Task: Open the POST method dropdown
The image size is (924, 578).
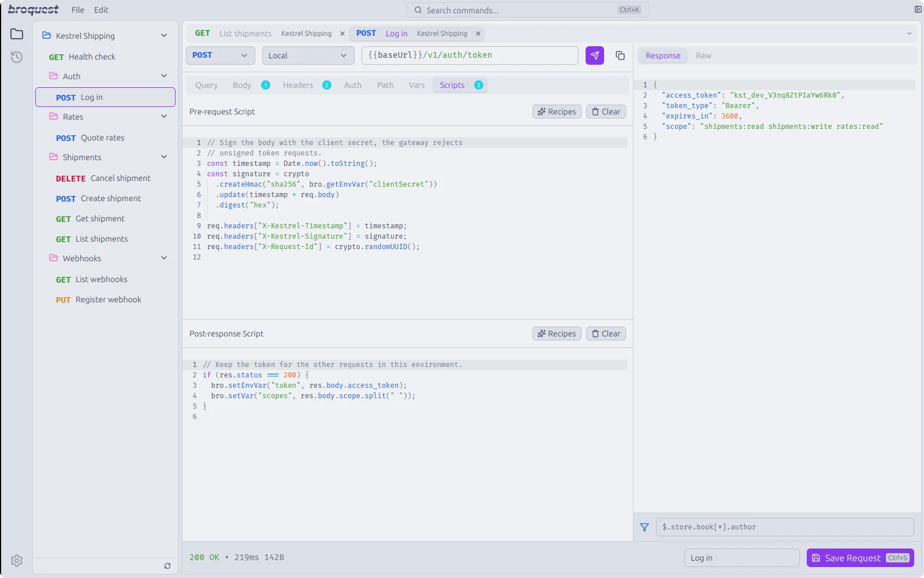Action: tap(221, 55)
